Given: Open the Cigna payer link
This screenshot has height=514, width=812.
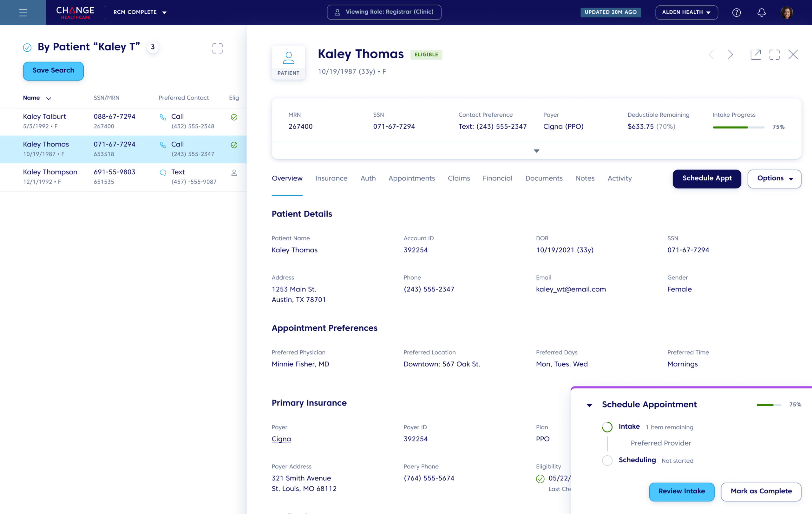Looking at the screenshot, I should [281, 439].
